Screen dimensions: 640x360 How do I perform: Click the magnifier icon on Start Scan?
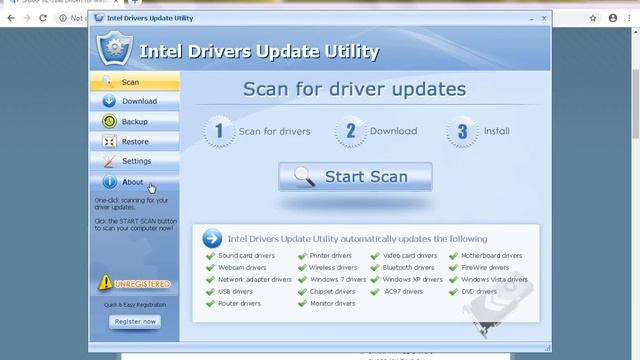click(304, 176)
